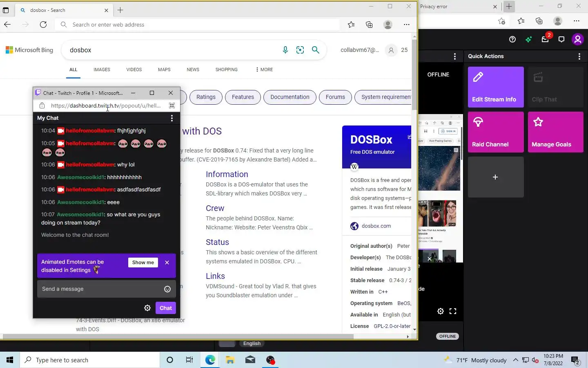The height and width of the screenshot is (368, 588).
Task: Click Raid Channel quick action
Action: coord(496,132)
